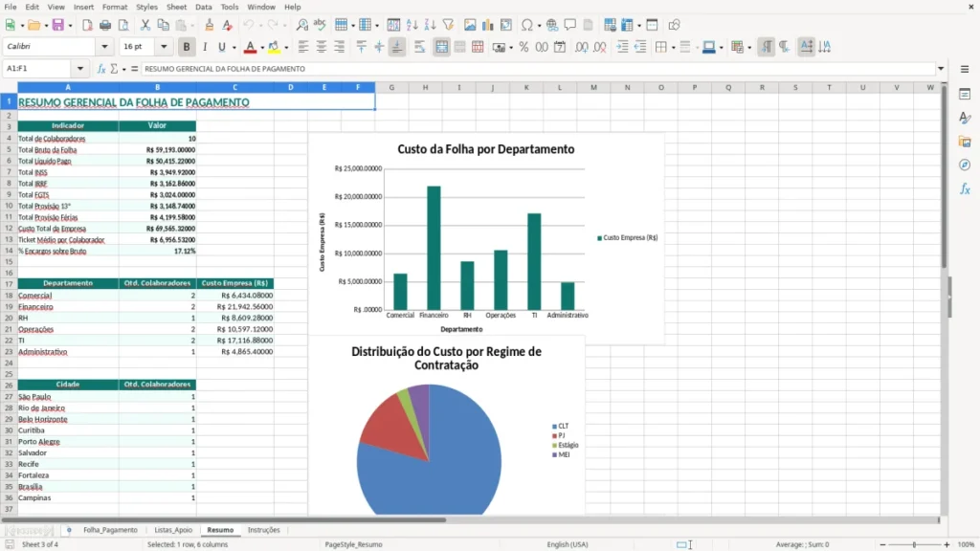Screen dimensions: 980x551
Task: Open the Format menu
Action: [x=115, y=7]
